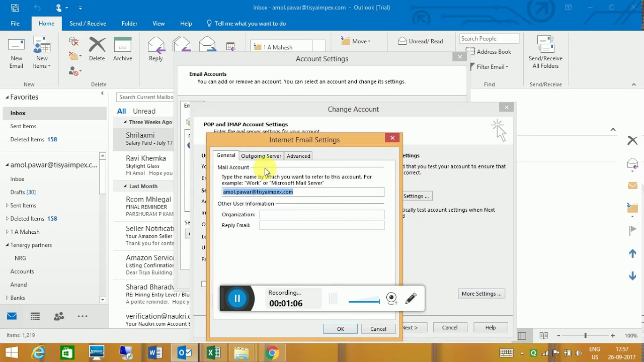Viewport: 644px width, 362px height.
Task: Click Send/Receive All Folders
Action: 545,53
